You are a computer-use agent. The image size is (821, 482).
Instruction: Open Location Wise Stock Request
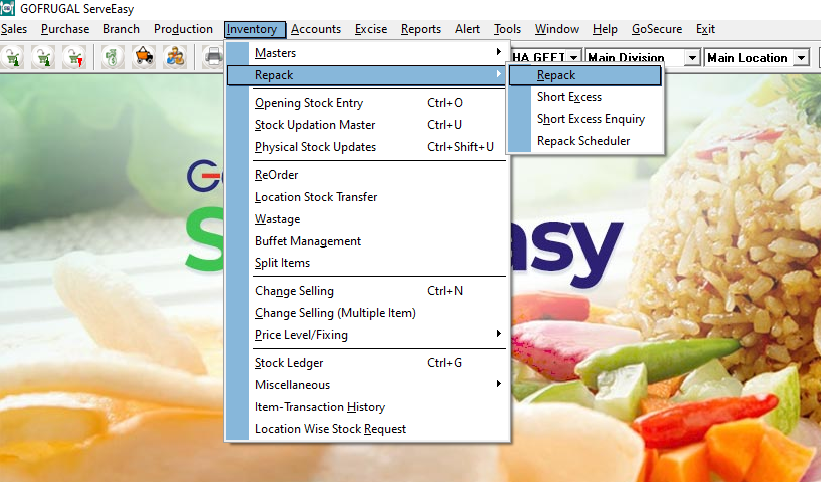368,429
